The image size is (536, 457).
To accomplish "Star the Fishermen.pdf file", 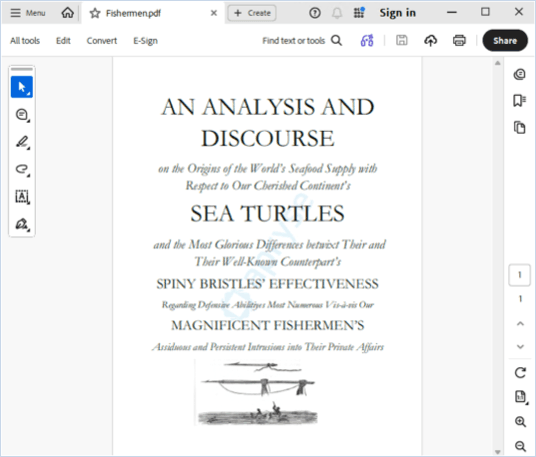I will coord(95,13).
